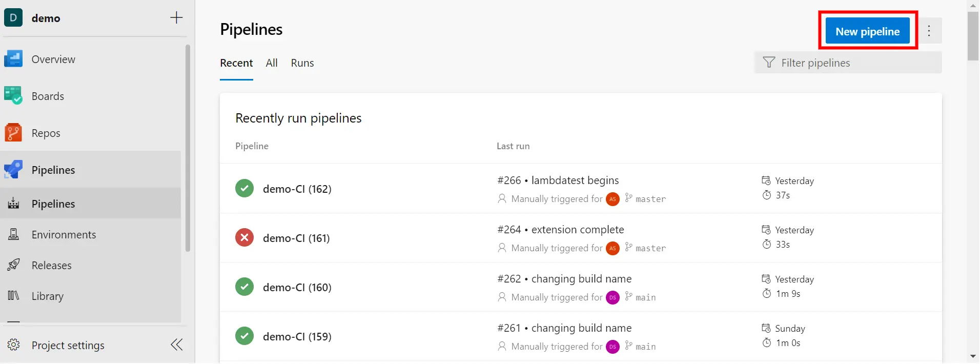Image resolution: width=980 pixels, height=364 pixels.
Task: Select the Repos sidebar icon
Action: click(13, 132)
